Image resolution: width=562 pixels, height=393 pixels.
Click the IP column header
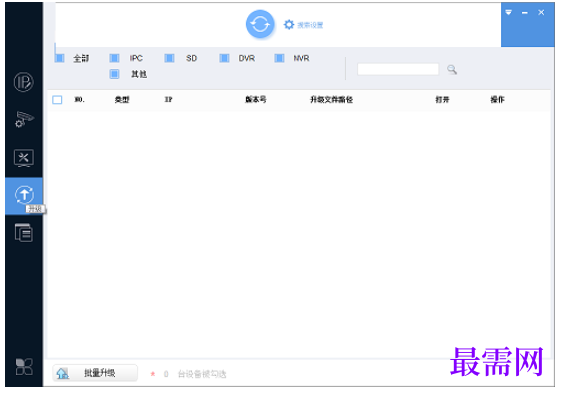[168, 100]
